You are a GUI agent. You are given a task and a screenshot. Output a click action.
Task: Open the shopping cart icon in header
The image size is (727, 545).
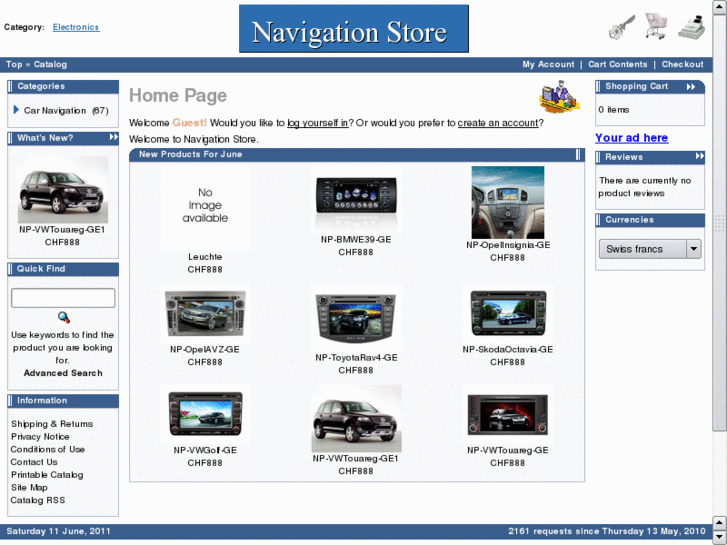pyautogui.click(x=656, y=26)
